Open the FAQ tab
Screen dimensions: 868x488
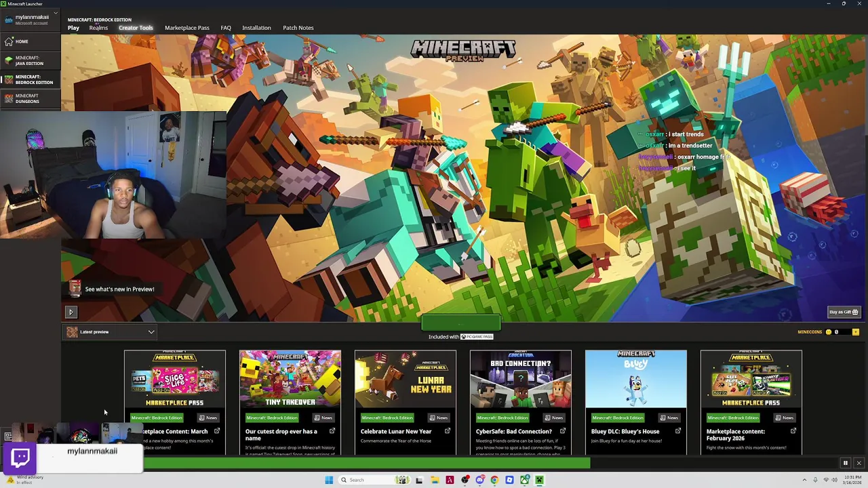click(x=226, y=28)
